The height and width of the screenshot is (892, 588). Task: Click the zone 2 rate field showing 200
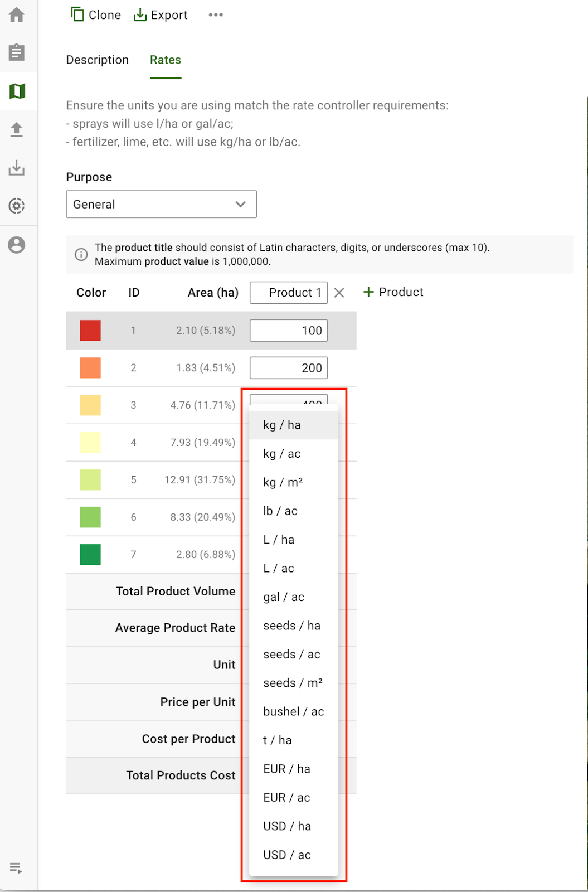tap(289, 368)
